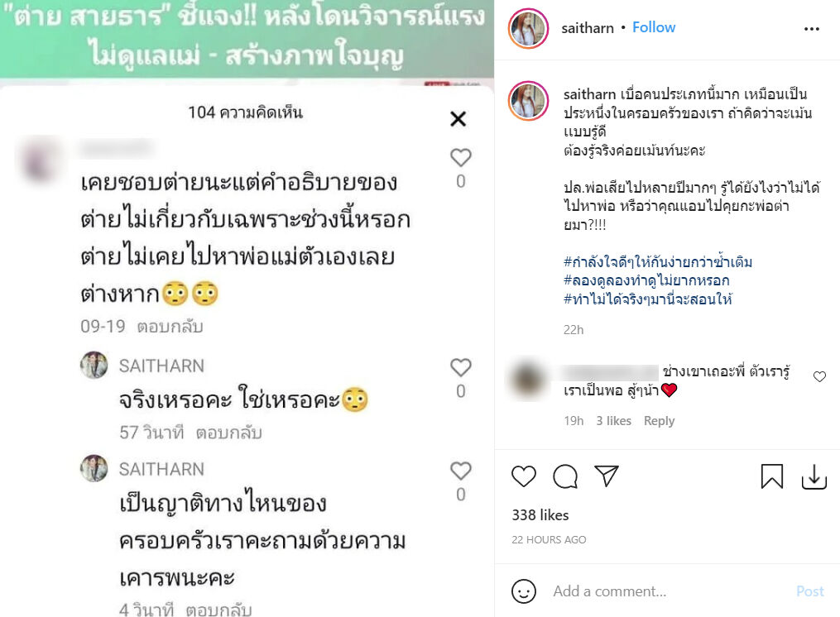Like SAITHARN's 57-second-old reply heart
The height and width of the screenshot is (617, 840).
coord(461,367)
